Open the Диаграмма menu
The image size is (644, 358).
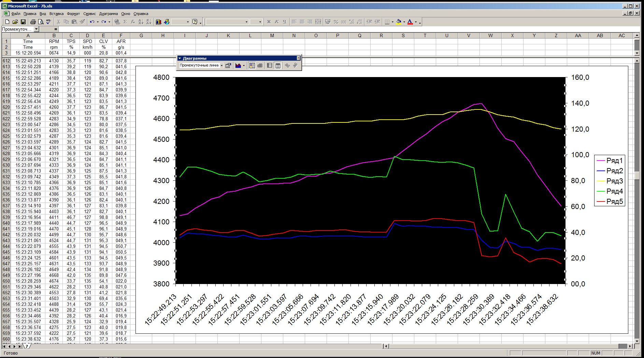click(108, 14)
